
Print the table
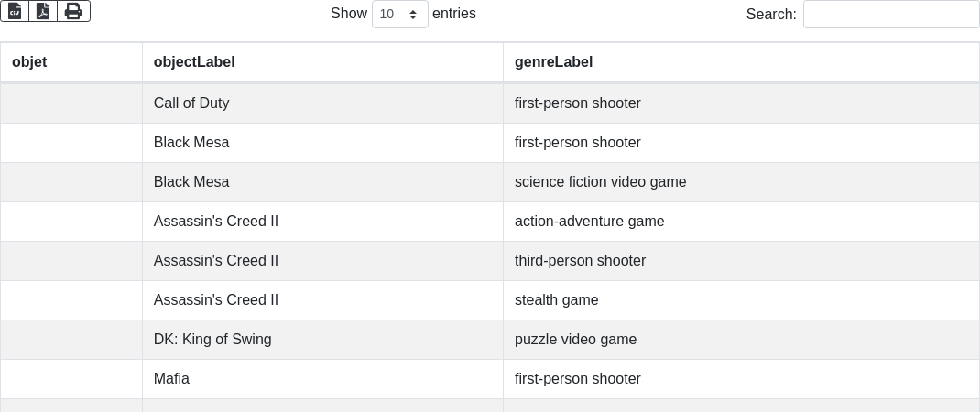tap(73, 11)
